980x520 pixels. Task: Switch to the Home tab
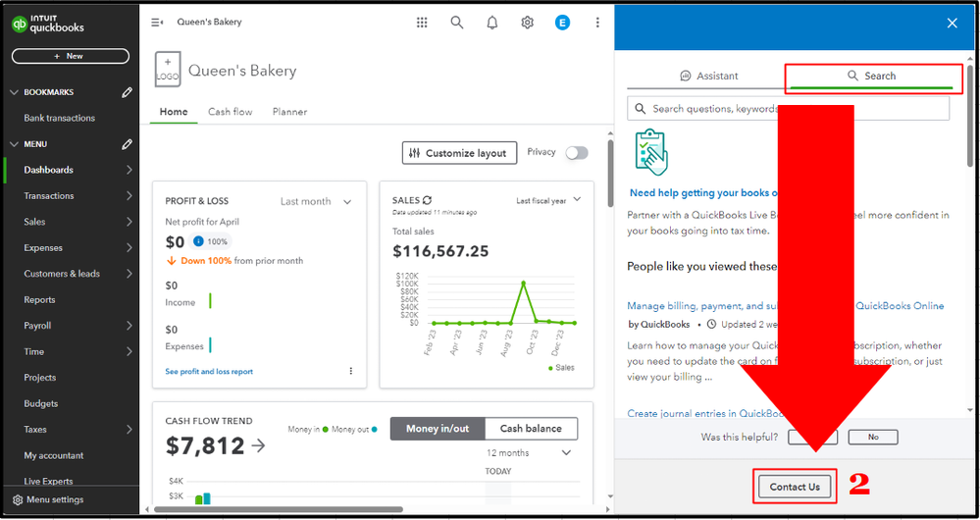174,112
